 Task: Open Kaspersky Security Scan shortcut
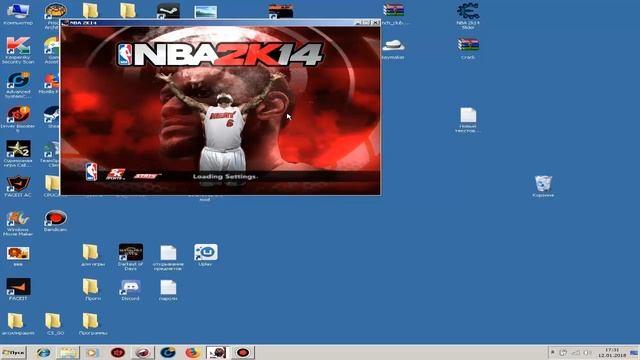(x=18, y=50)
